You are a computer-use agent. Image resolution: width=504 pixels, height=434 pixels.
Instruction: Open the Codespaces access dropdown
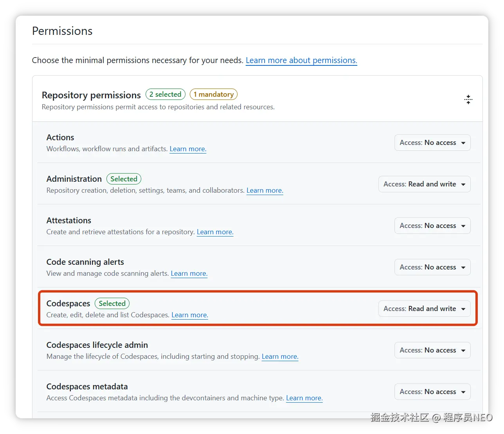pyautogui.click(x=424, y=309)
